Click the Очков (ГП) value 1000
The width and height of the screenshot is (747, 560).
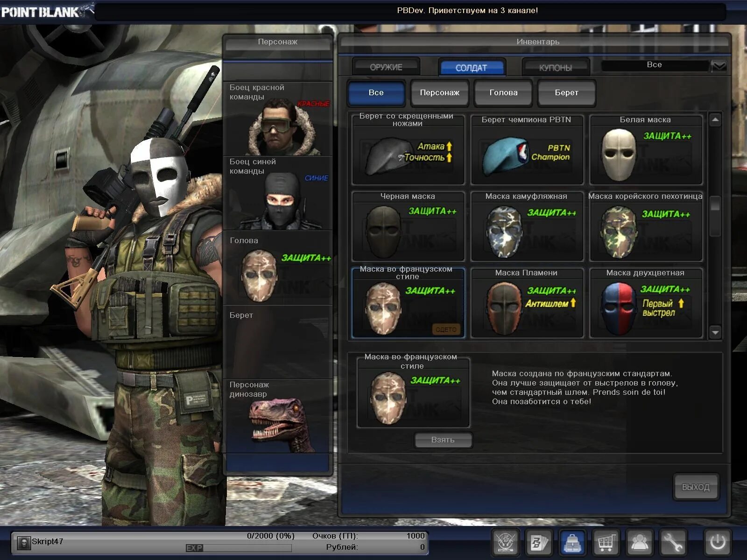(x=416, y=536)
